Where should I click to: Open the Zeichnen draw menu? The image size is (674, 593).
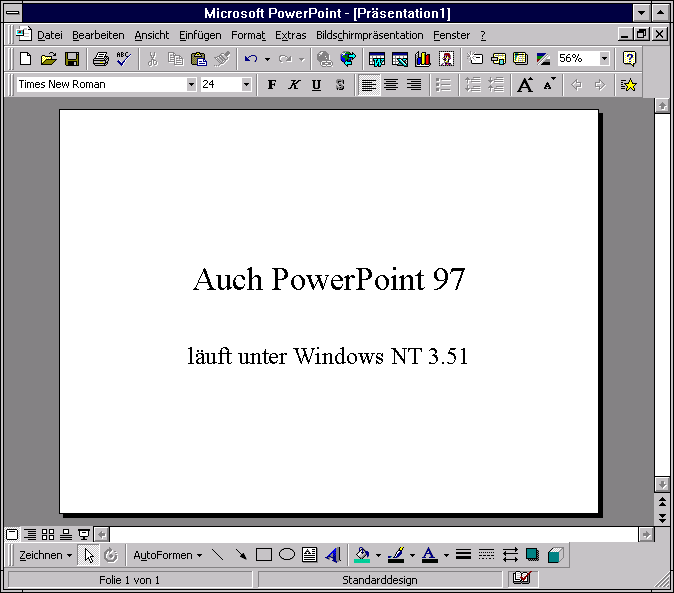click(45, 555)
